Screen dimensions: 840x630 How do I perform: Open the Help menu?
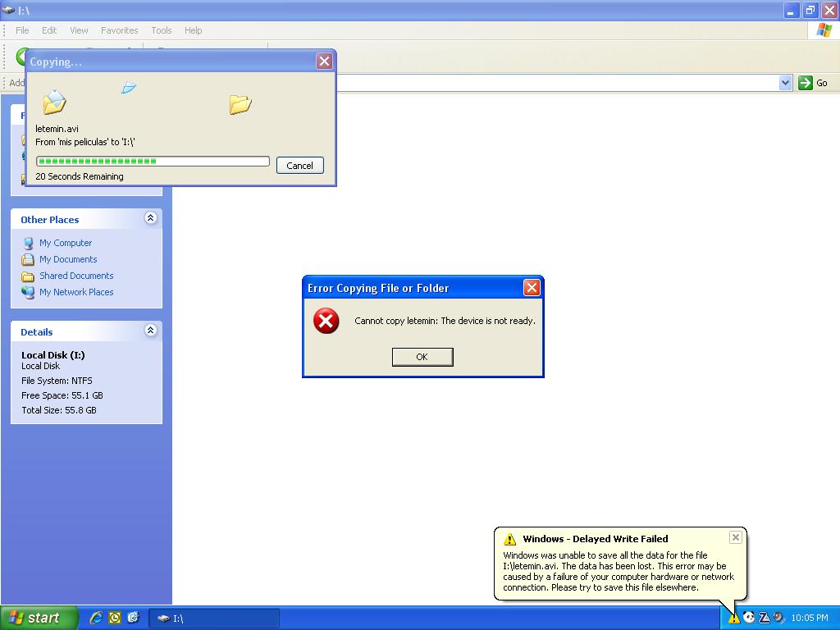[x=194, y=30]
